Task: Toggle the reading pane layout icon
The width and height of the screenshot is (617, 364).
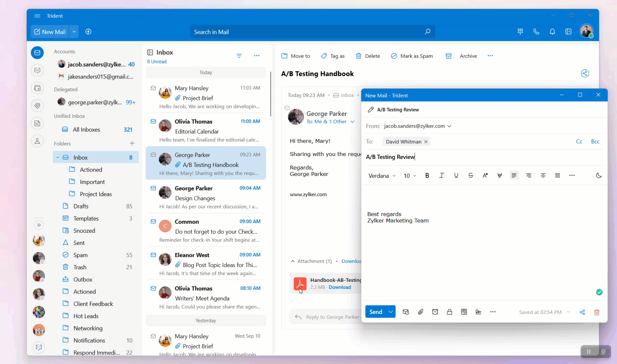Action: pos(568,31)
